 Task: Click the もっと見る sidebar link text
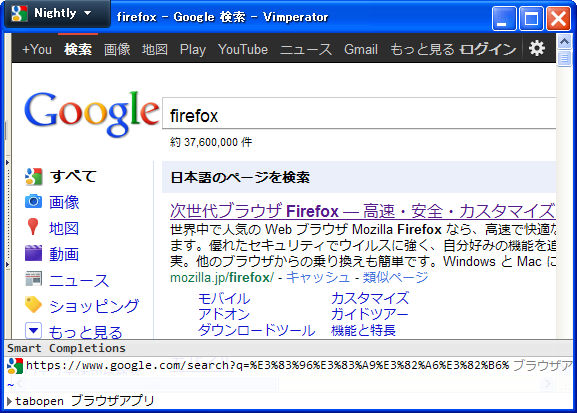point(85,332)
